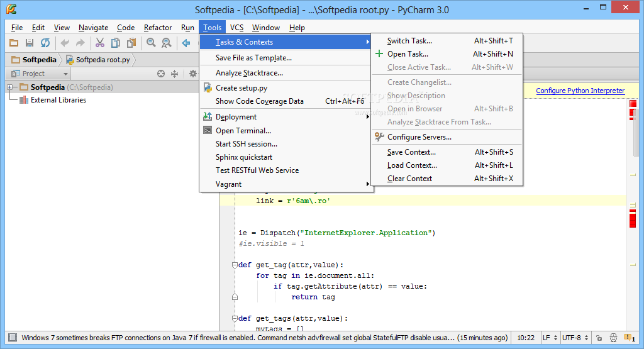Open the VCS menu

(236, 28)
